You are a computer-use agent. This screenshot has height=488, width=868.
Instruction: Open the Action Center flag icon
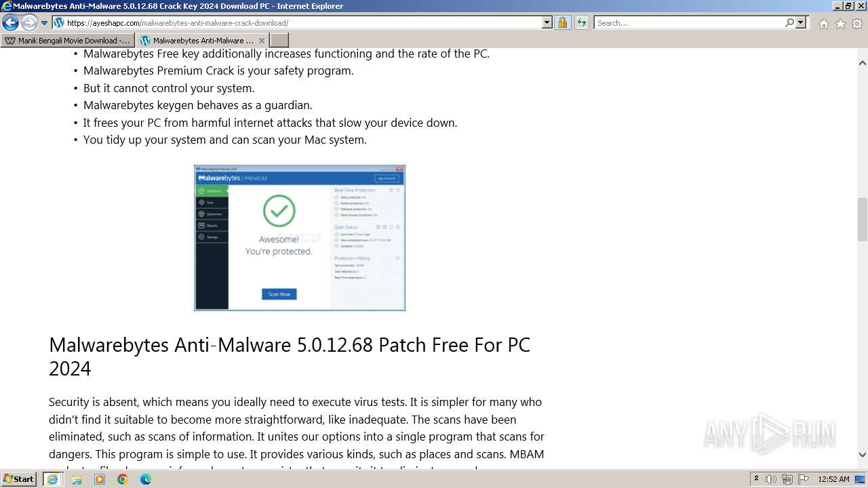[804, 479]
